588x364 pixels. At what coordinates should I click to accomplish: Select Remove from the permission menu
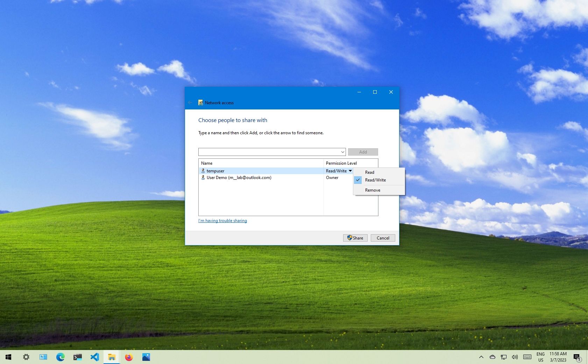373,190
